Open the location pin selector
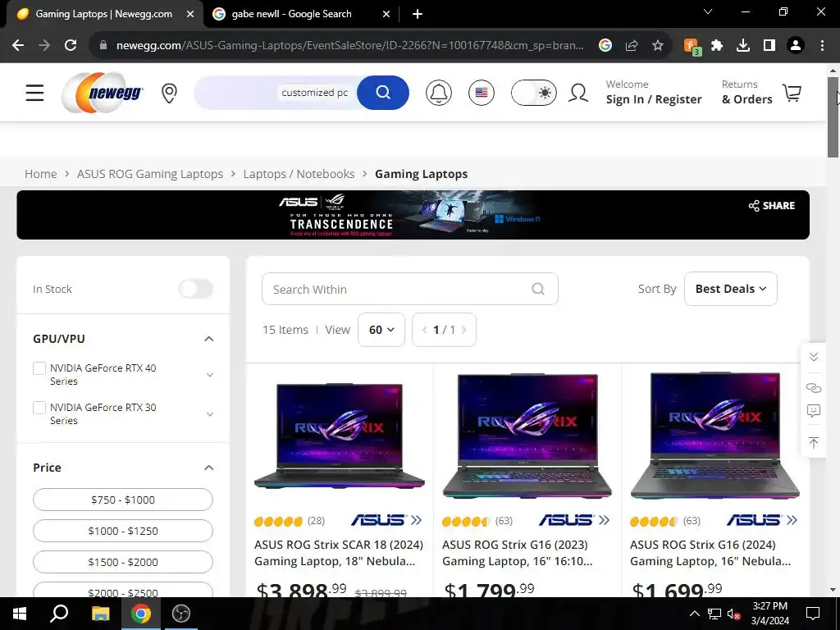Image resolution: width=840 pixels, height=630 pixels. (x=169, y=94)
